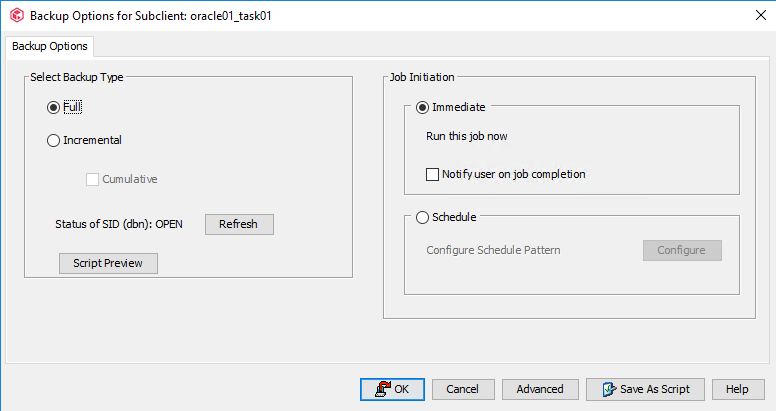This screenshot has width=776, height=411.
Task: Click the Commvault icon in the title bar
Action: tap(15, 16)
